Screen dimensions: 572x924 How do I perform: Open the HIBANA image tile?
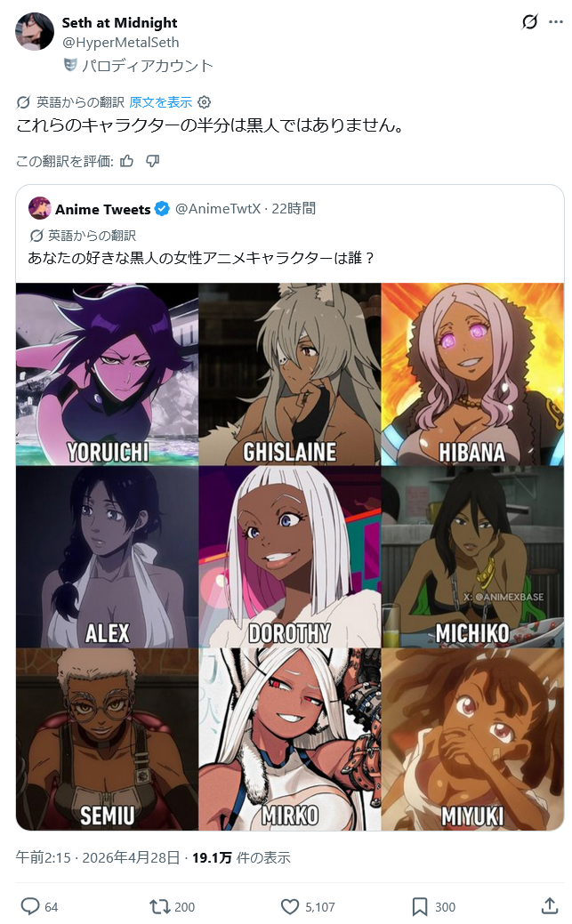472,374
